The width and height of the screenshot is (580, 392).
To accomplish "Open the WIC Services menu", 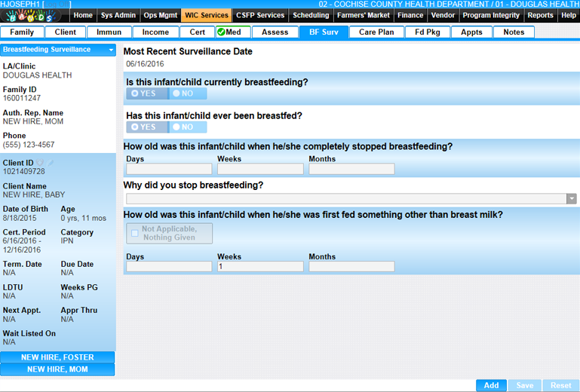I will point(206,15).
